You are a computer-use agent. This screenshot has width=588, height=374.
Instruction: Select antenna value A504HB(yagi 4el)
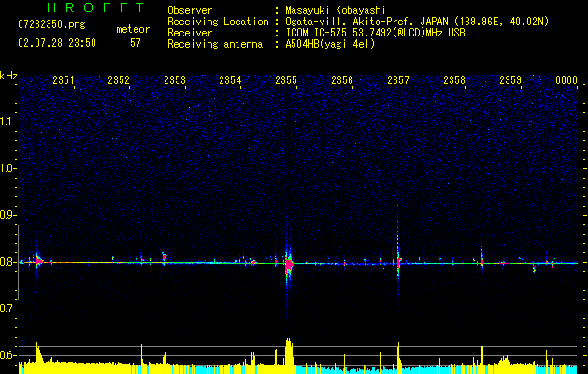[330, 44]
